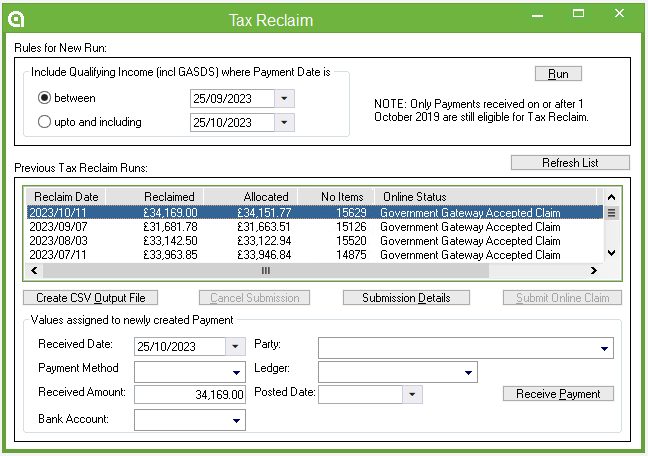Select the 2023/08/03 reclaim run row
Viewport: 648px width, 456px height.
314,241
